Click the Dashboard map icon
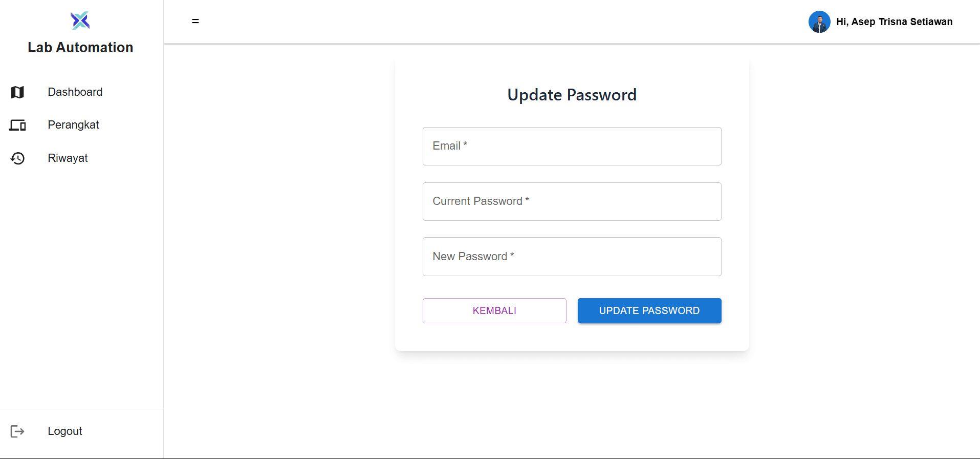This screenshot has height=459, width=980. pyautogui.click(x=17, y=92)
